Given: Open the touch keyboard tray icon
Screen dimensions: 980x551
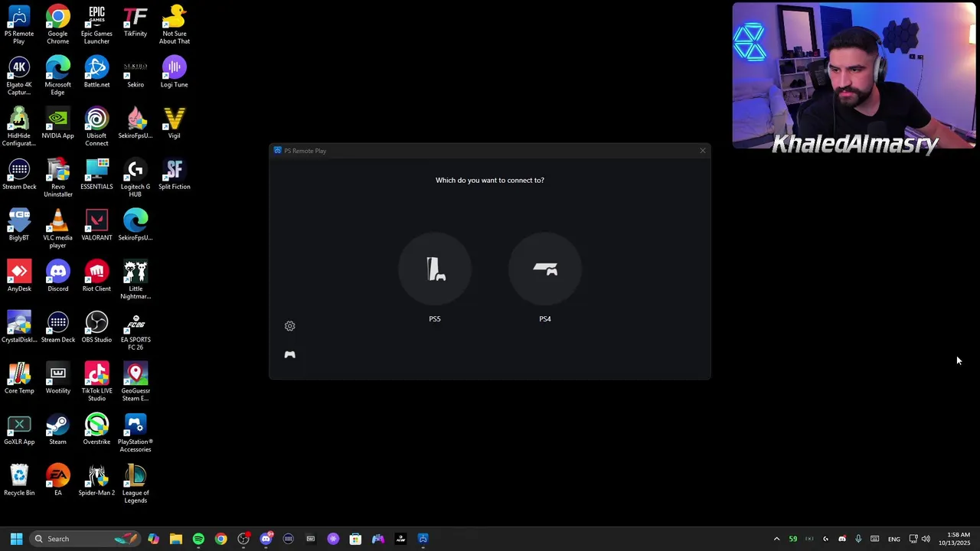Looking at the screenshot, I should tap(874, 539).
